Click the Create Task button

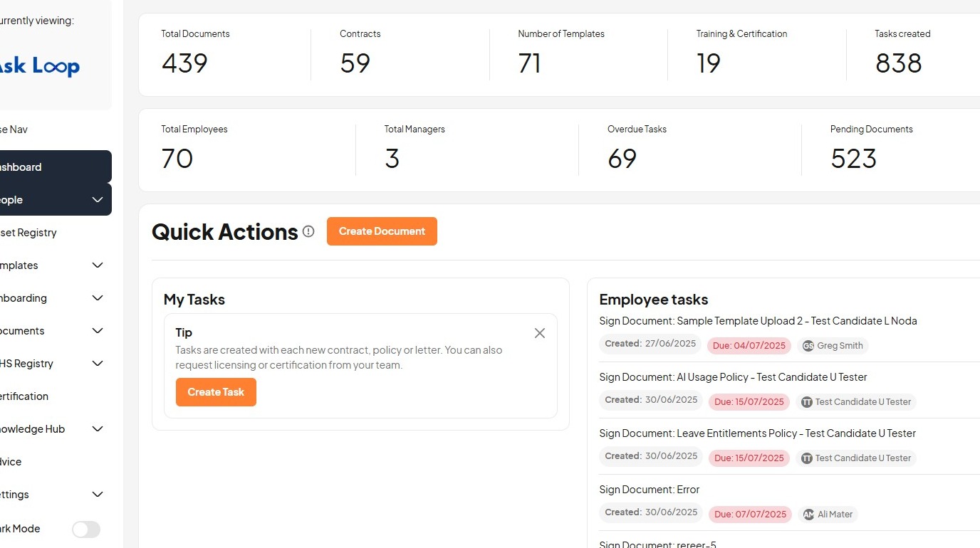216,392
